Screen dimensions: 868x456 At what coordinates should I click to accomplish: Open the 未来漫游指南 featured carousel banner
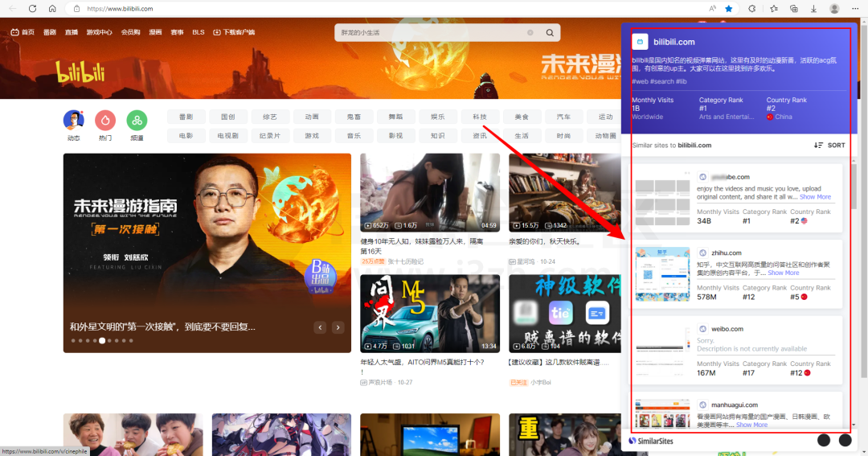coord(207,253)
